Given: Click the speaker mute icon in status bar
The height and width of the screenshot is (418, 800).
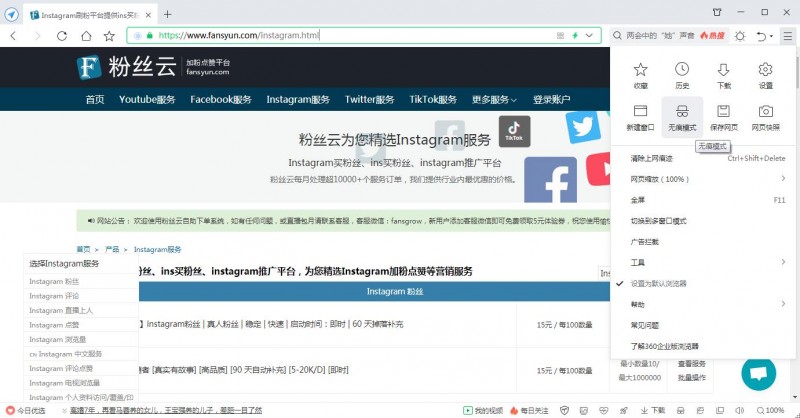Looking at the screenshot, I should [x=739, y=410].
